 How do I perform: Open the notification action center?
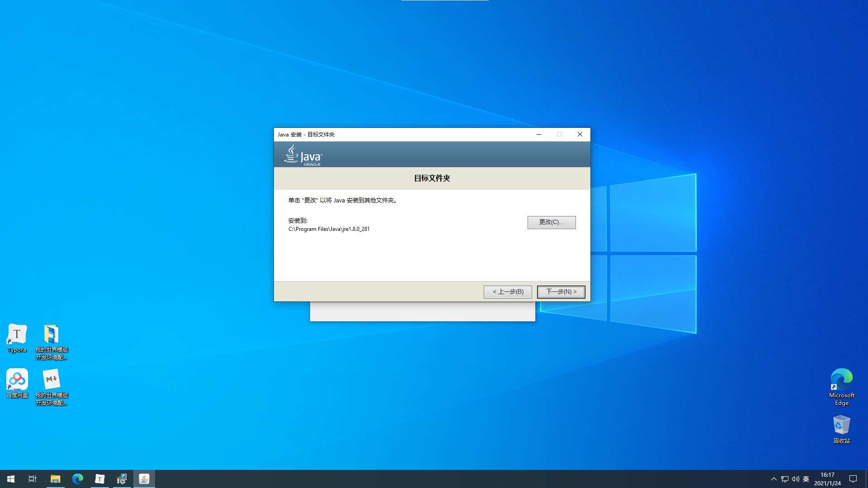click(x=853, y=479)
